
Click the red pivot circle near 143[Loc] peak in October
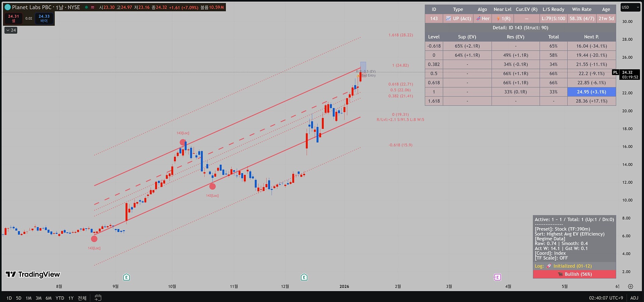[x=182, y=142]
